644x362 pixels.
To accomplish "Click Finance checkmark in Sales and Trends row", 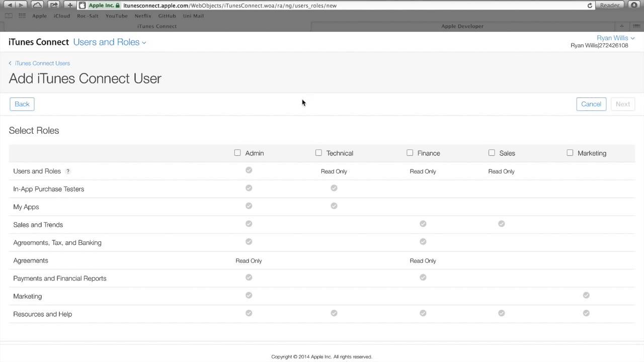I will click(423, 224).
